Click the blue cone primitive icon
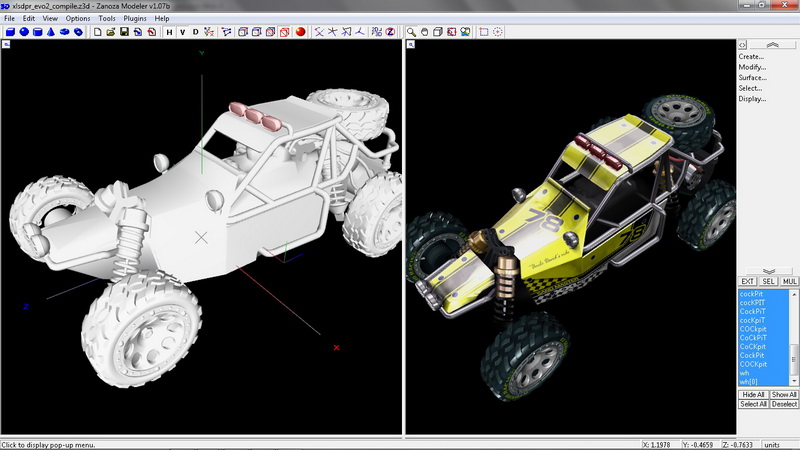The height and width of the screenshot is (450, 800). 51,32
